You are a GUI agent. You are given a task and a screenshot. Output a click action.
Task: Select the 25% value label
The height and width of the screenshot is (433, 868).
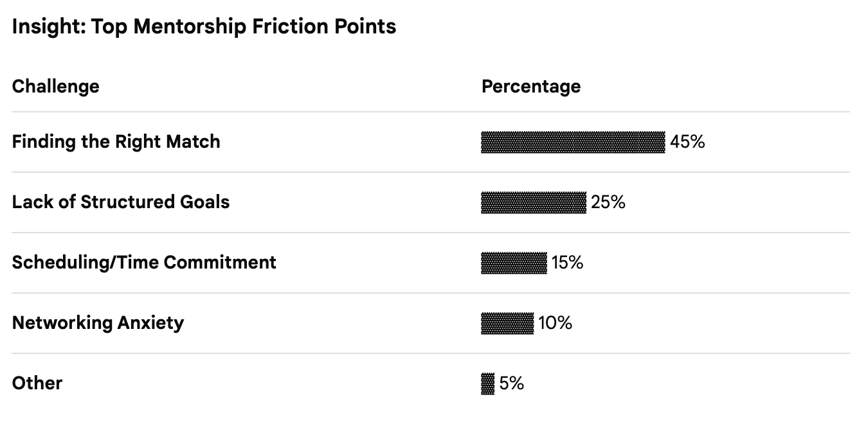point(608,202)
